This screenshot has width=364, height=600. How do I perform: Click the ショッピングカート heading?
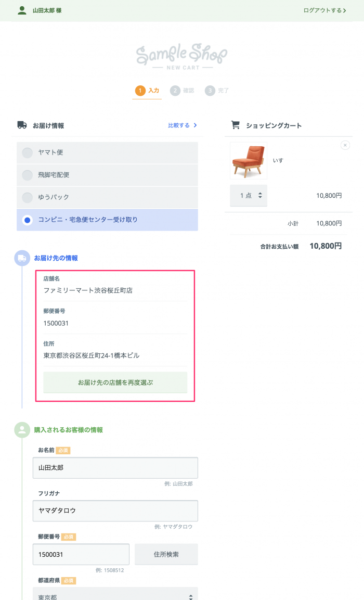[274, 125]
